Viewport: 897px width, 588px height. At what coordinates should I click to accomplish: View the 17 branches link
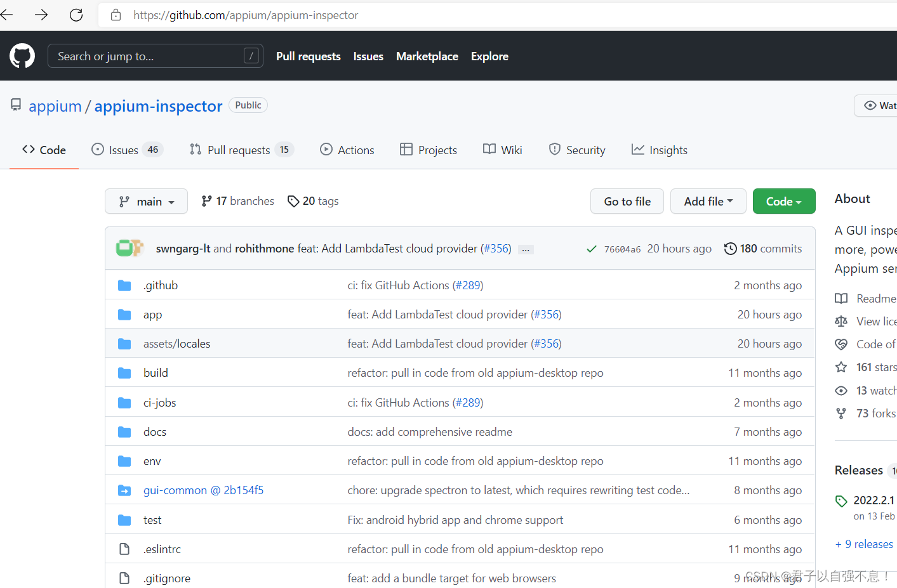(x=238, y=201)
